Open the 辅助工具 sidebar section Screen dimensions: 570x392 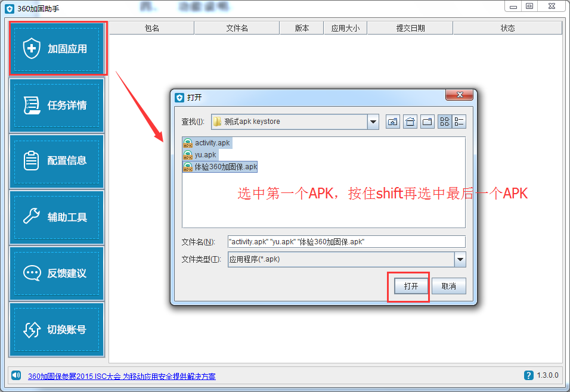pyautogui.click(x=57, y=217)
